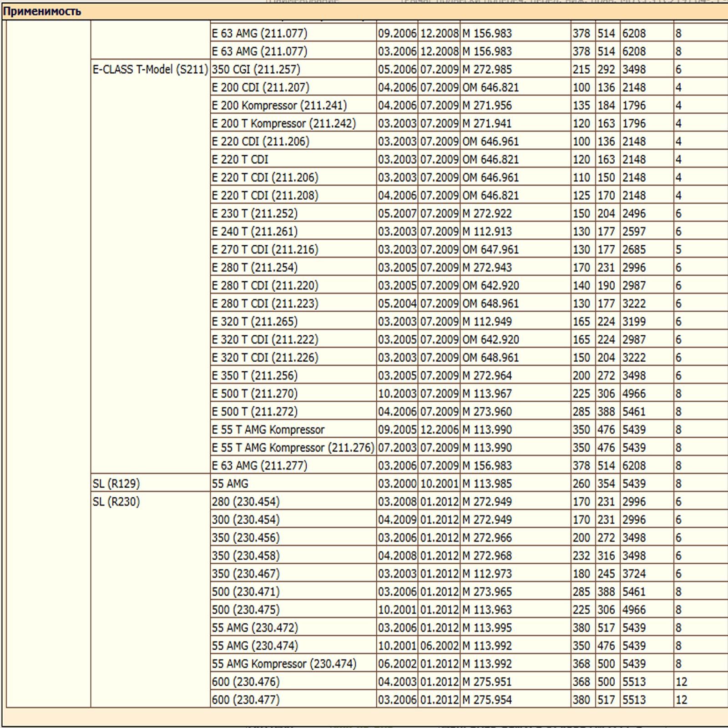Select E 270 T CDI (211.216) row
This screenshot has height=728, width=728.
pyautogui.click(x=265, y=250)
